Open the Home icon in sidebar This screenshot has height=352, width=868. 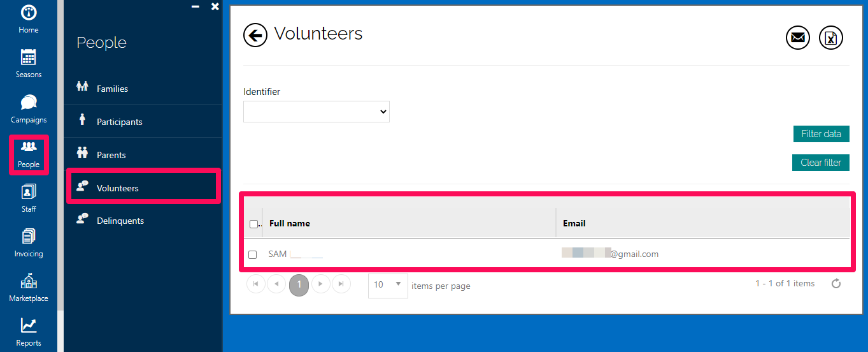tap(29, 12)
